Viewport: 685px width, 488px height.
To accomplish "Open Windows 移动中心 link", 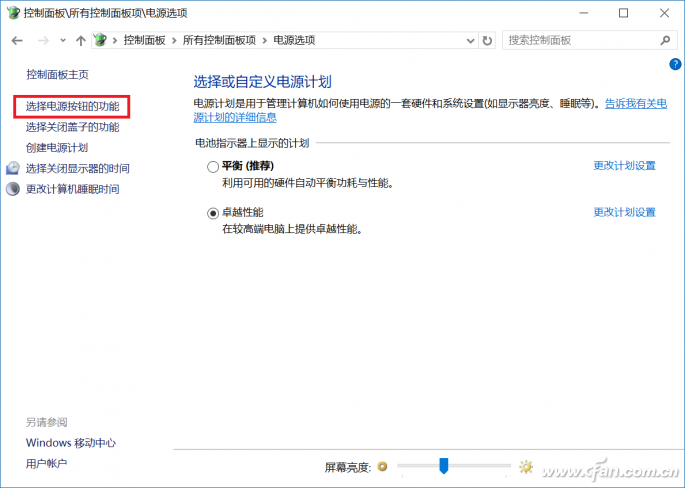I will (71, 443).
